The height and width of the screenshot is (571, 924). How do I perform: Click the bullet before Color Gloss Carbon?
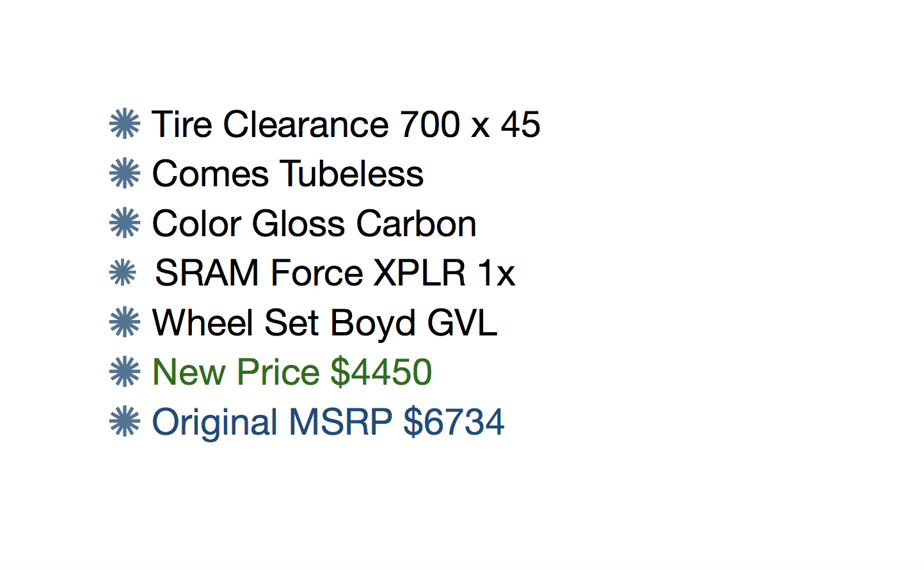[x=125, y=223]
